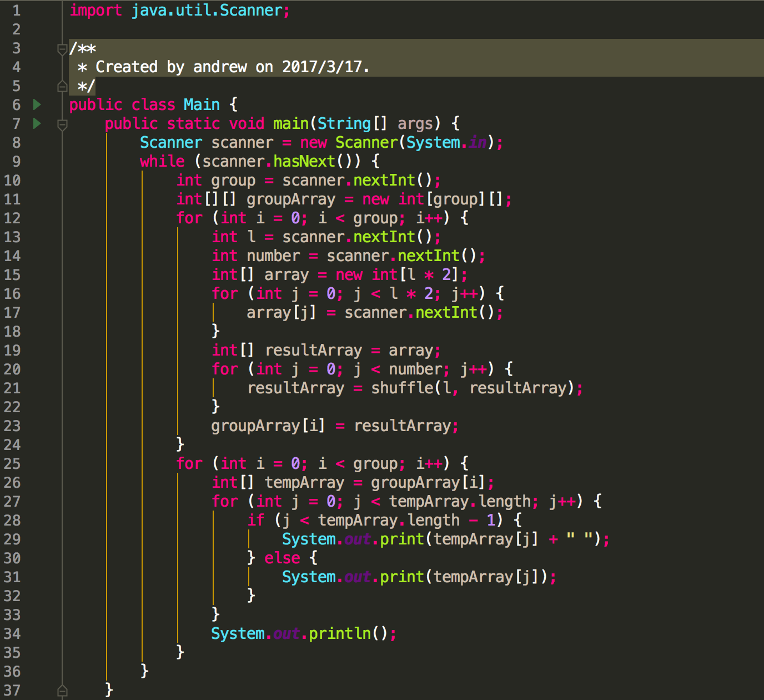Click line number 19 in the gutter

(x=12, y=351)
